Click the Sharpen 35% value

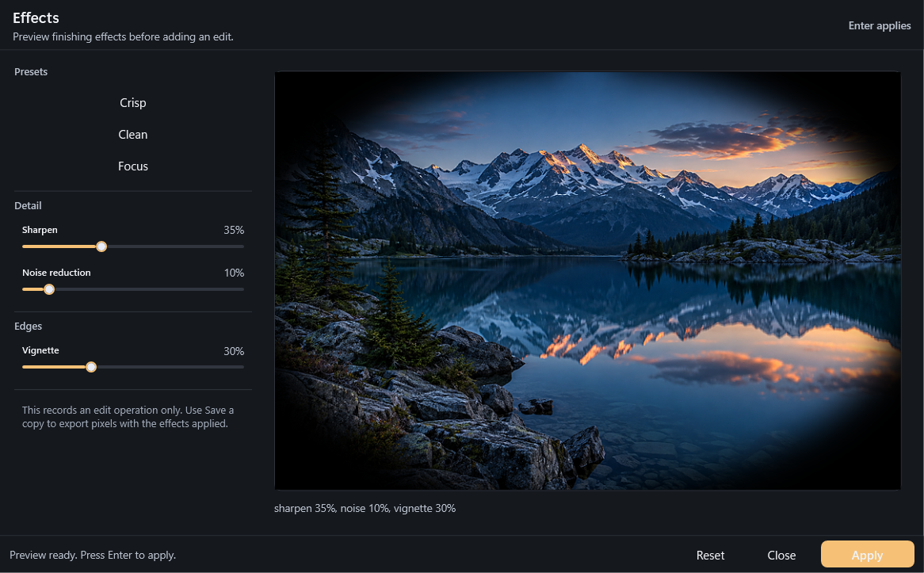(233, 230)
